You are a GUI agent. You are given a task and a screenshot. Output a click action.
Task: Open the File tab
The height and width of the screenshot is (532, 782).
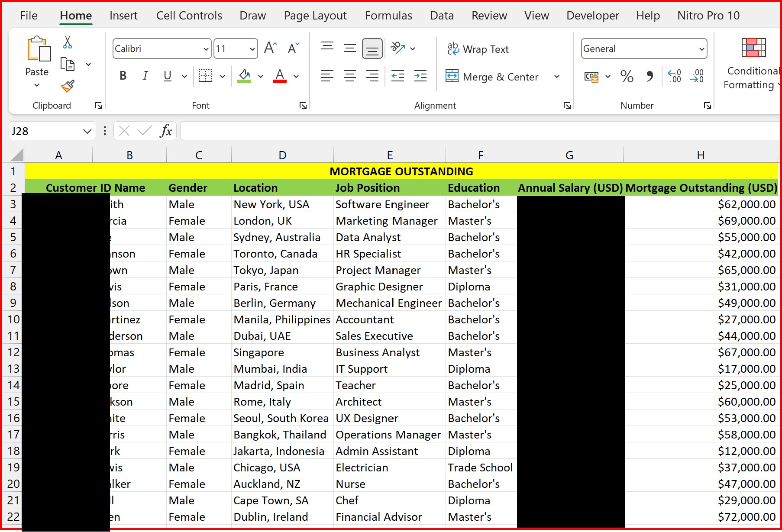tap(29, 16)
